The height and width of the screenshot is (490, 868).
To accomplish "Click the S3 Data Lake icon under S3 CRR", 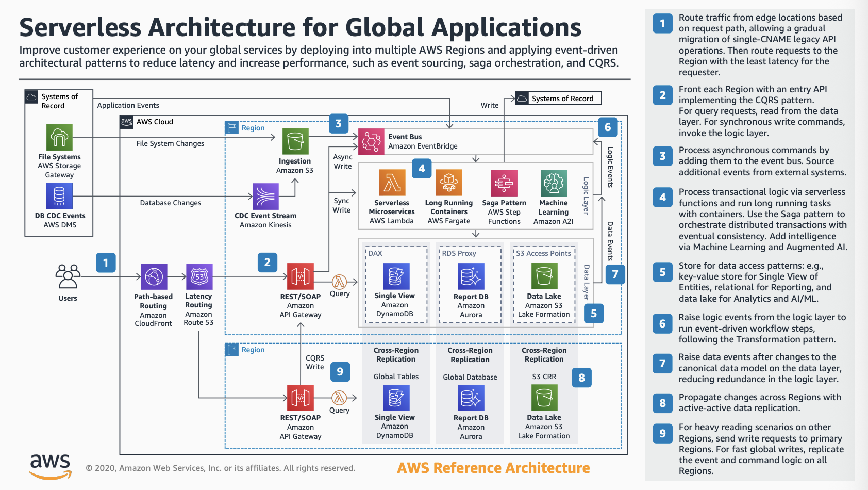I will (x=544, y=398).
